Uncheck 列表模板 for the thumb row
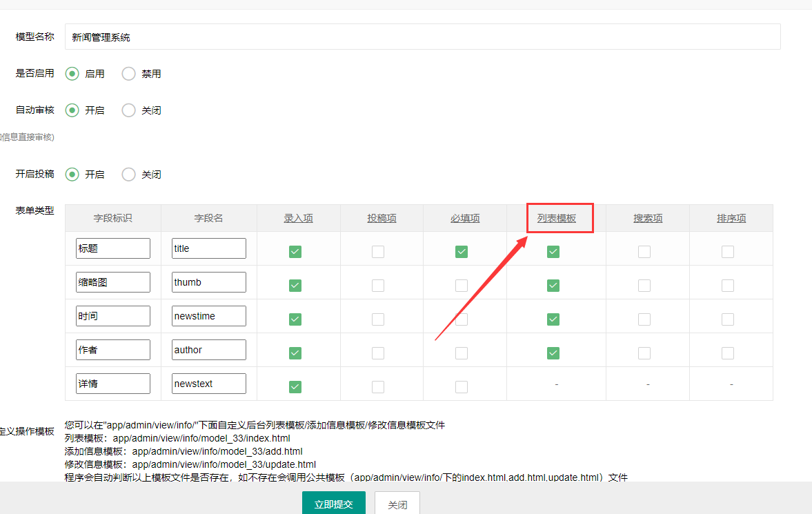 tap(553, 286)
